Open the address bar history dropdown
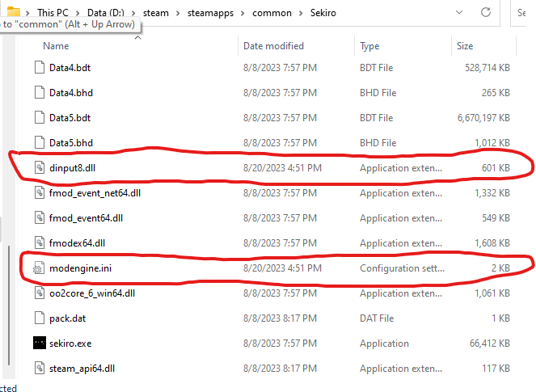 pyautogui.click(x=459, y=13)
